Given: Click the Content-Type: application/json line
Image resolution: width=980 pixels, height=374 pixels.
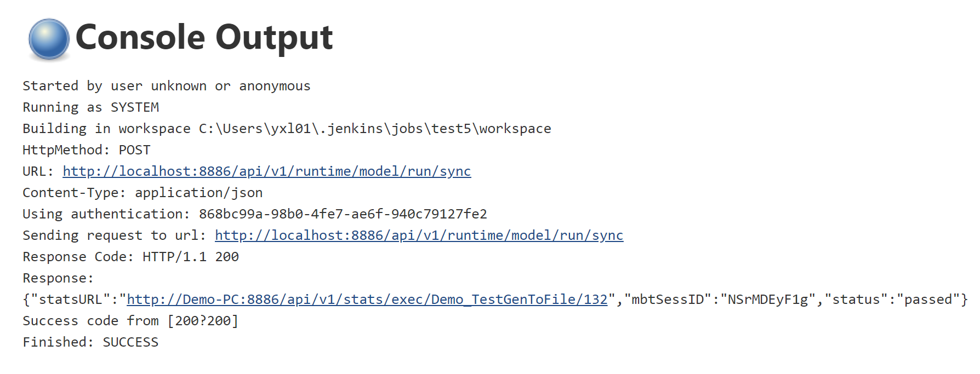Looking at the screenshot, I should point(143,193).
